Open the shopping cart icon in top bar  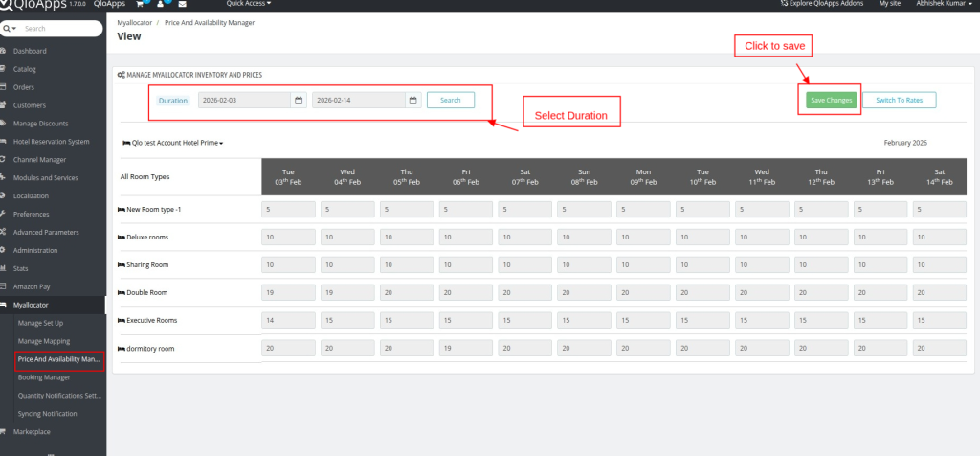[141, 4]
